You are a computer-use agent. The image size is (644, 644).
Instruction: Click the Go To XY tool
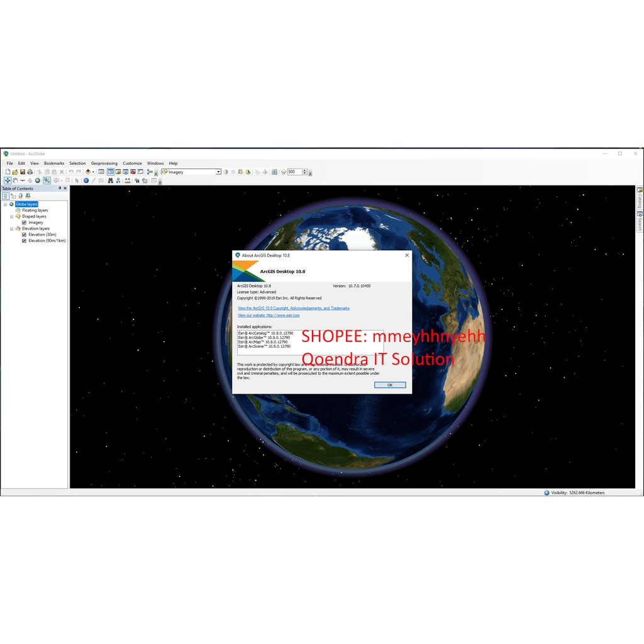click(118, 180)
